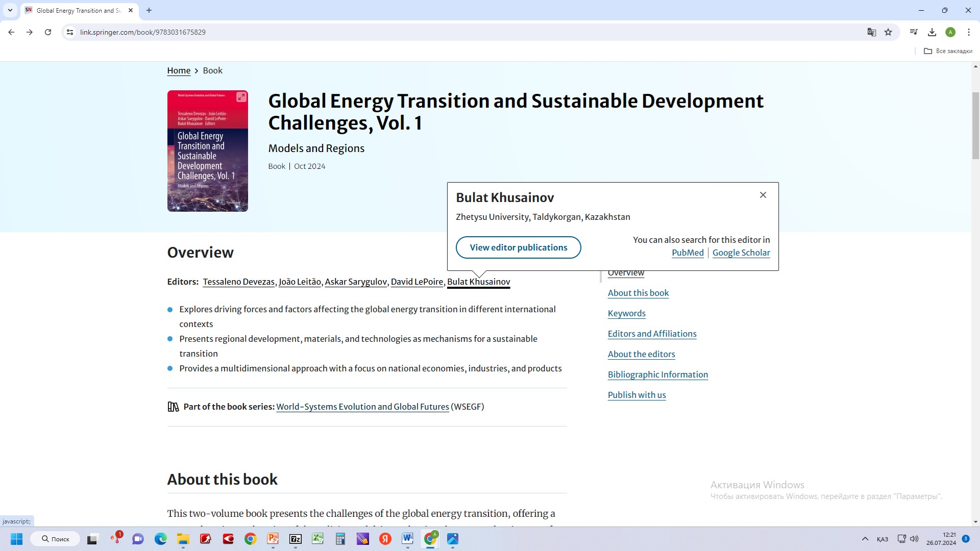980x551 pixels.
Task: Click site information icon in address bar
Action: coord(70,32)
